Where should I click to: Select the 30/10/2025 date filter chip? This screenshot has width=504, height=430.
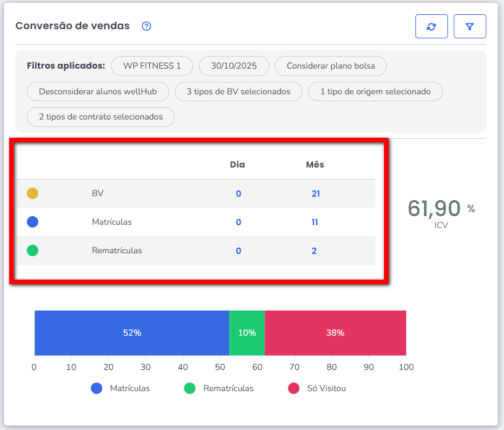click(x=234, y=66)
